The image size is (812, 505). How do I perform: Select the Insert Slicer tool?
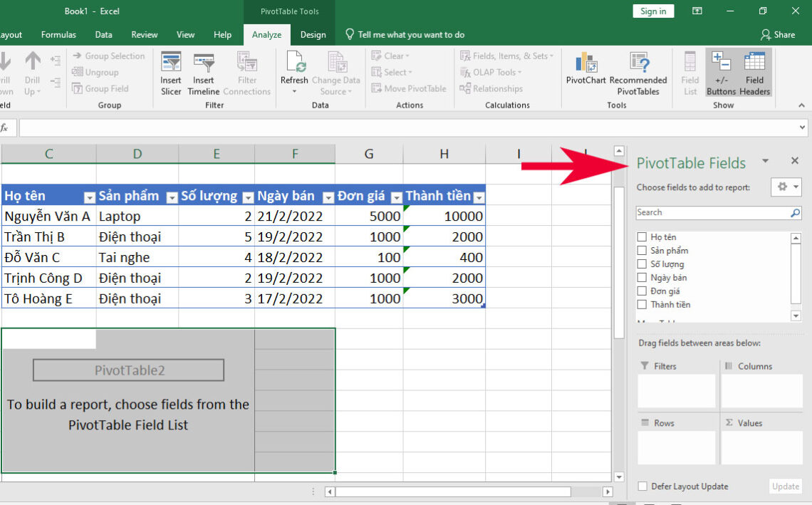[170, 72]
